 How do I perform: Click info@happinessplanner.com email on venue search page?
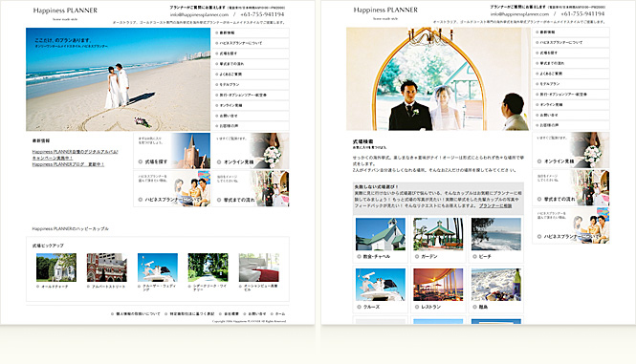[x=519, y=14]
